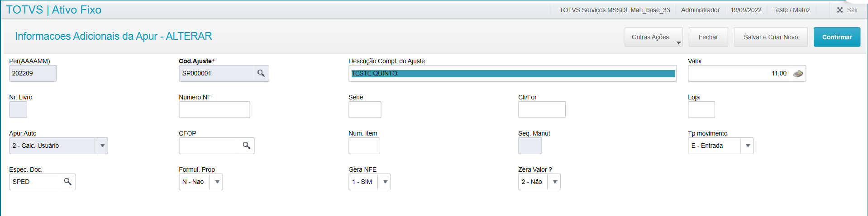Image resolution: width=868 pixels, height=216 pixels.
Task: Click the Loja input field
Action: (x=701, y=109)
